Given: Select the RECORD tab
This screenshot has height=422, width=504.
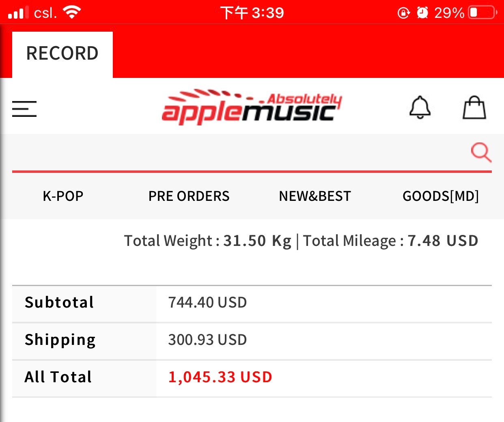Looking at the screenshot, I should [x=62, y=54].
